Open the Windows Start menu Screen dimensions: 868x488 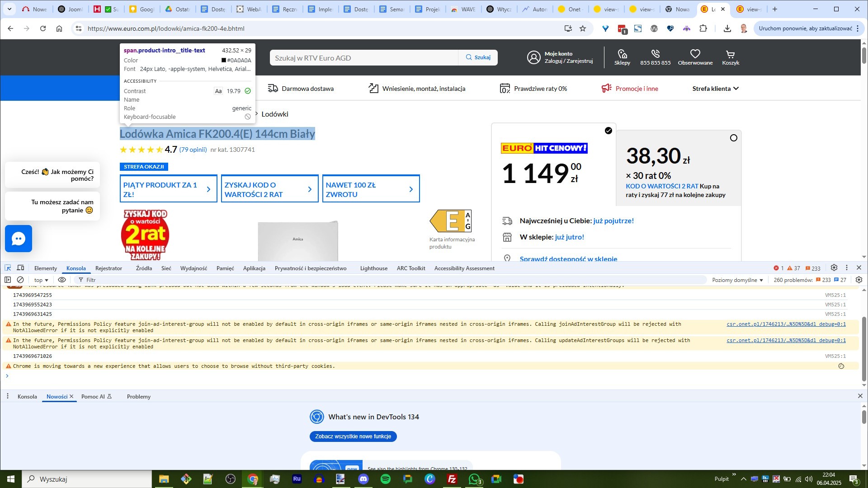pyautogui.click(x=11, y=479)
